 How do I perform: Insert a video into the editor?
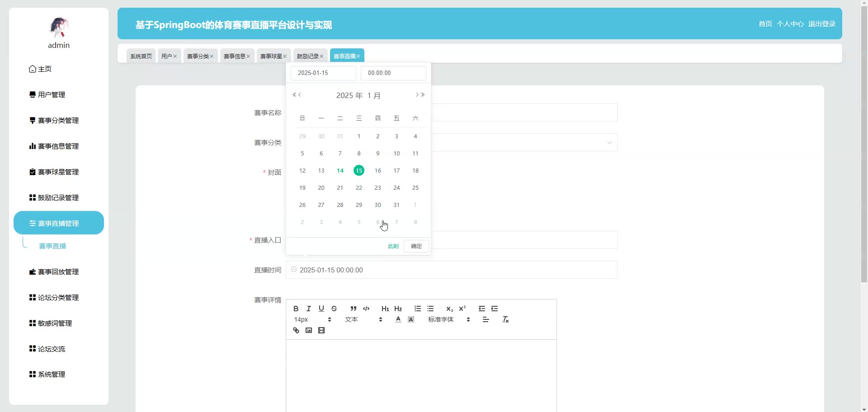click(x=321, y=330)
